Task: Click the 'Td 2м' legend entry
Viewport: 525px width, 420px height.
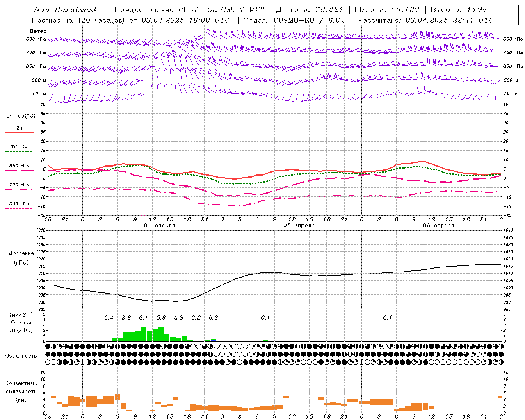Action: (19, 147)
